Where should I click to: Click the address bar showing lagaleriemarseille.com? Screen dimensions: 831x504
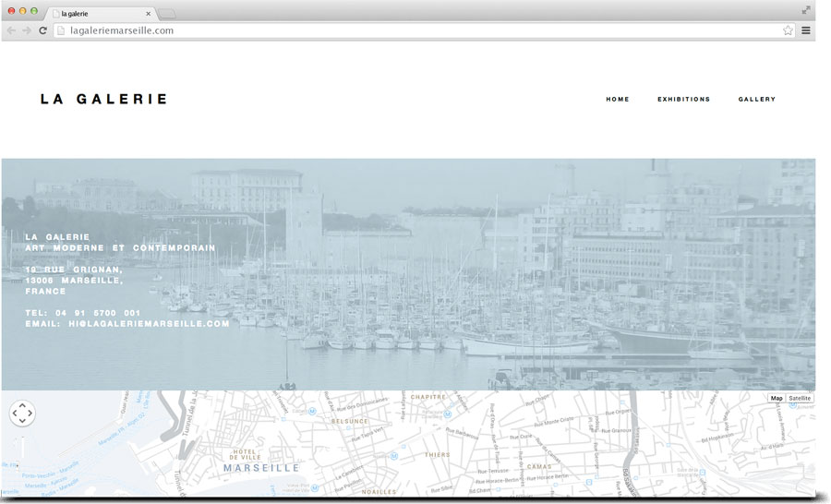point(415,30)
